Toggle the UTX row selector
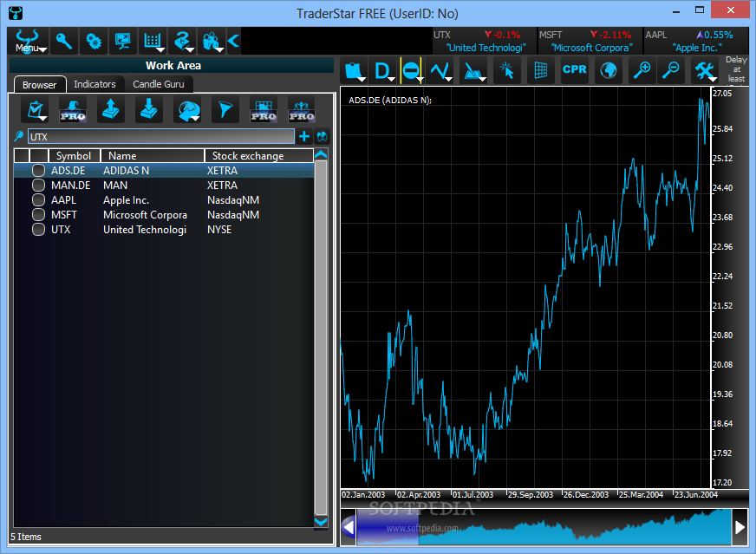The width and height of the screenshot is (756, 554). pos(38,230)
